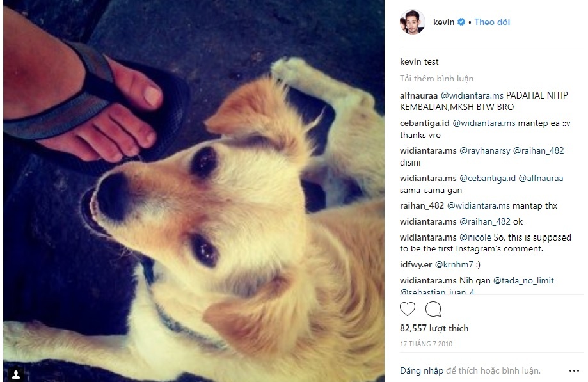Follow kevin via Theo dõi
The height and width of the screenshot is (382, 588).
(492, 22)
